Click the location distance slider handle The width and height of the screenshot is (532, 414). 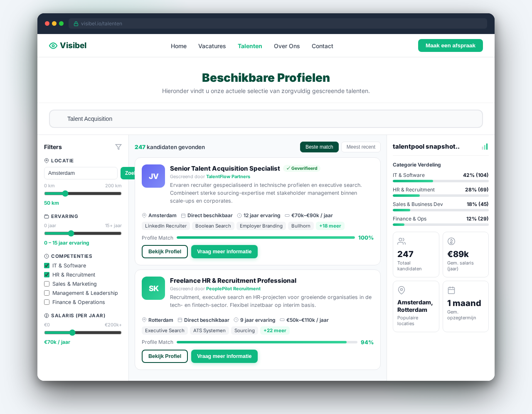click(x=65, y=194)
